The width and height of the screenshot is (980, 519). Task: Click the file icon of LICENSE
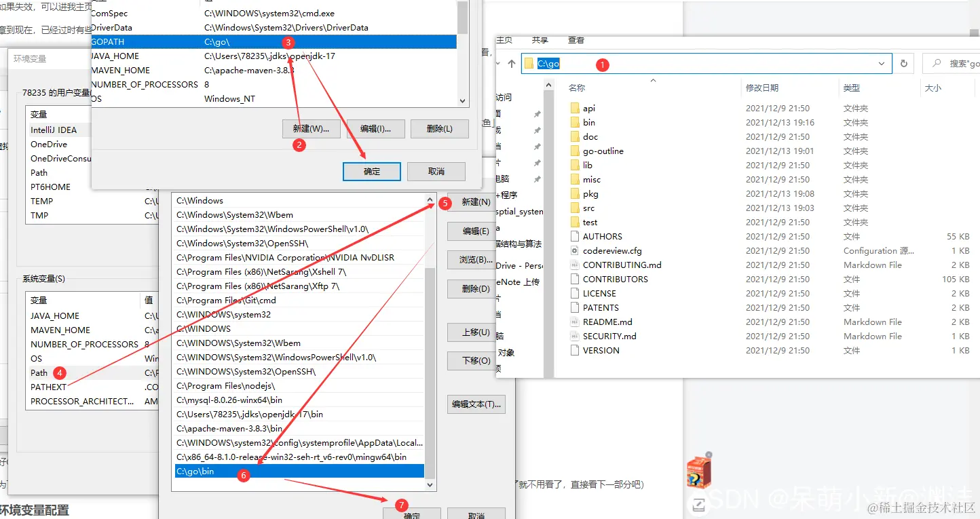click(x=574, y=294)
